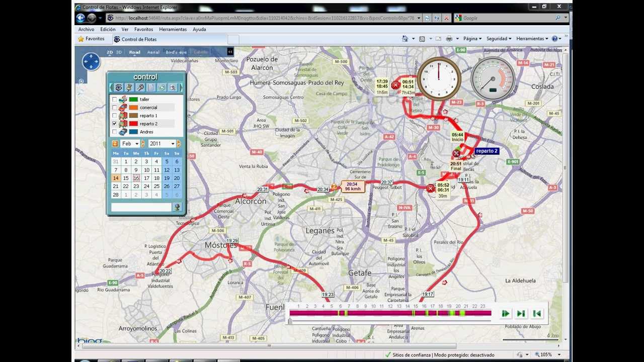Check the Andres vehicle checkbox
The height and width of the screenshot is (362, 644).
pos(115,132)
